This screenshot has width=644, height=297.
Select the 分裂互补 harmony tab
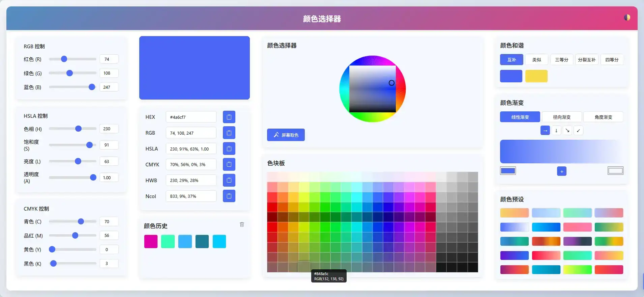(x=587, y=59)
